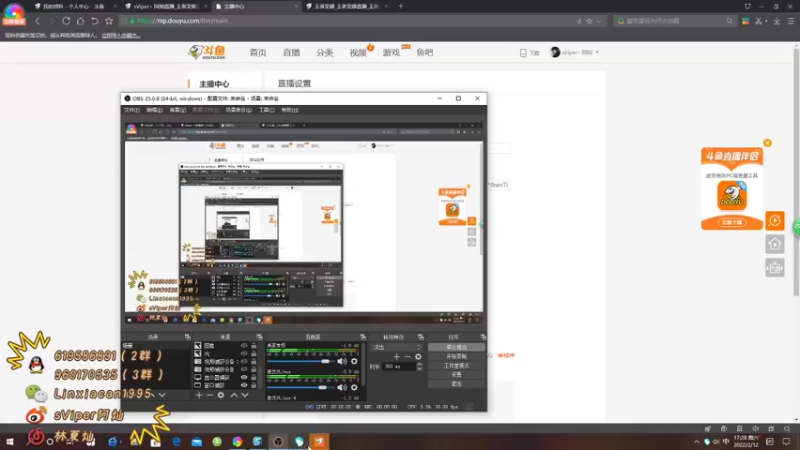Open 鱼吧 in the Douyu navigation
This screenshot has width=800, height=450.
point(424,53)
